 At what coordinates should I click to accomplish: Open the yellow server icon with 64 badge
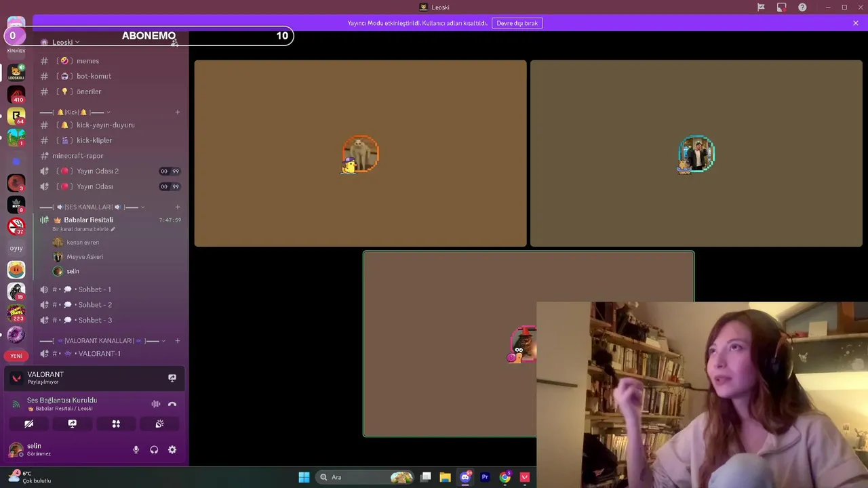[16, 116]
